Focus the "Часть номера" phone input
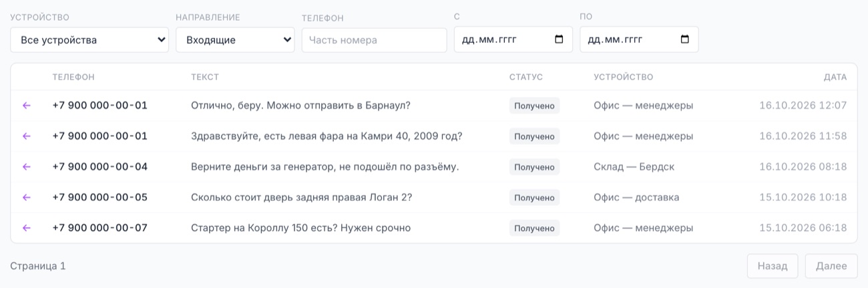The width and height of the screenshot is (868, 288). [x=374, y=40]
